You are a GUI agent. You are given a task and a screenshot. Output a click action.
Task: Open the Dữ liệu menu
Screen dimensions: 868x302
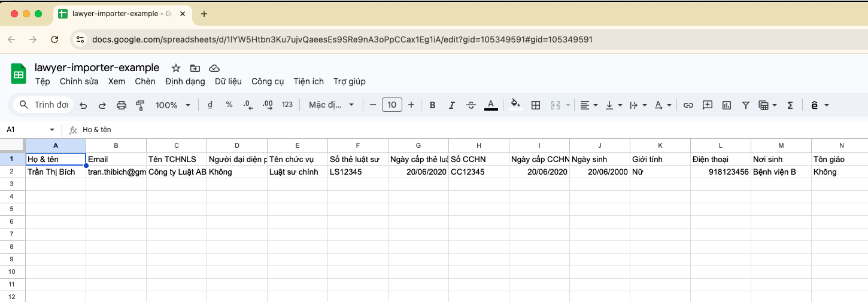(228, 81)
